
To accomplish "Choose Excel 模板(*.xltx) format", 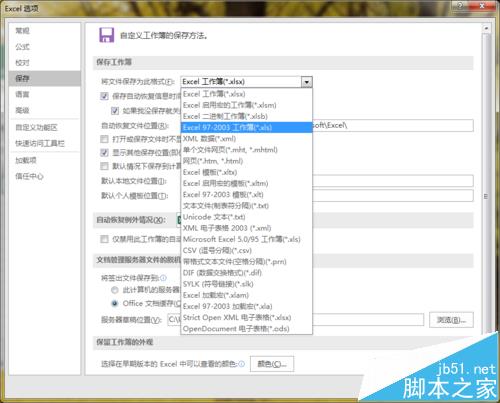I will coord(247,172).
